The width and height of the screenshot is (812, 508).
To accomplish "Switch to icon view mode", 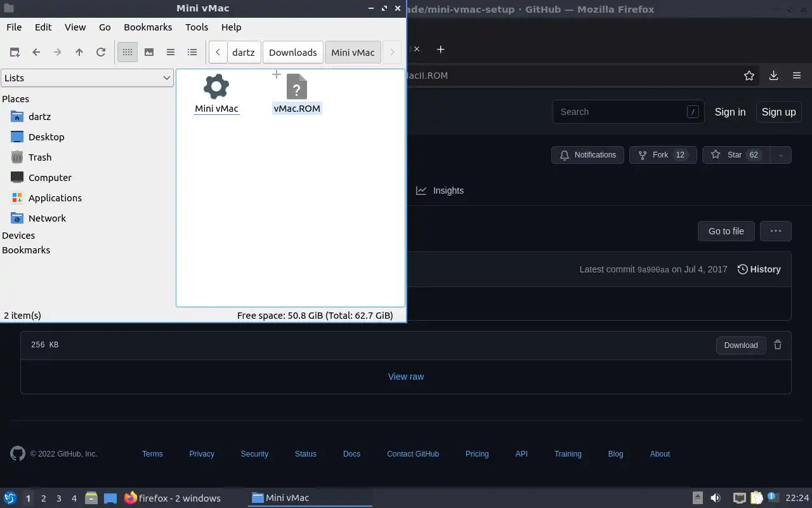I will point(128,53).
